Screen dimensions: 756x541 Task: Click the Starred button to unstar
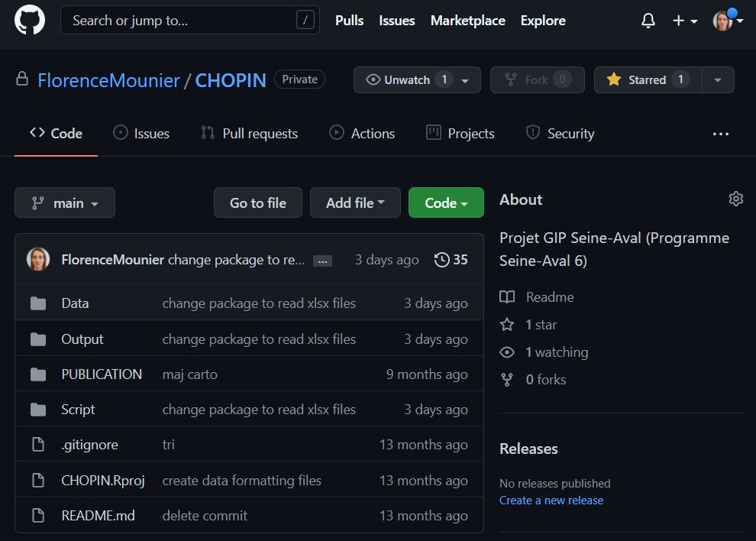tap(648, 79)
